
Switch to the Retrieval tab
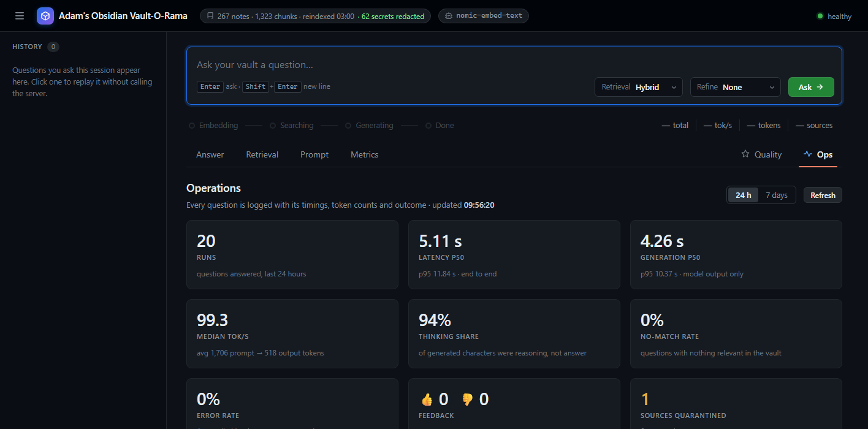click(262, 154)
